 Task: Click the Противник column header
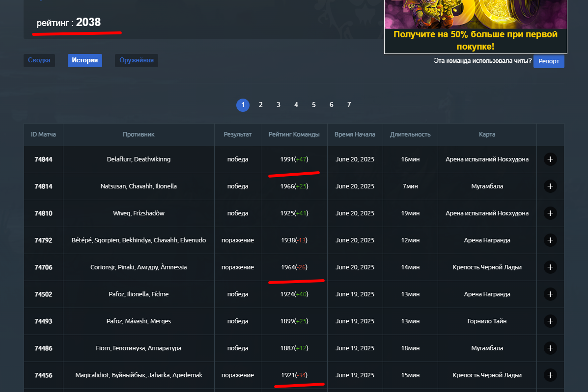pyautogui.click(x=139, y=134)
